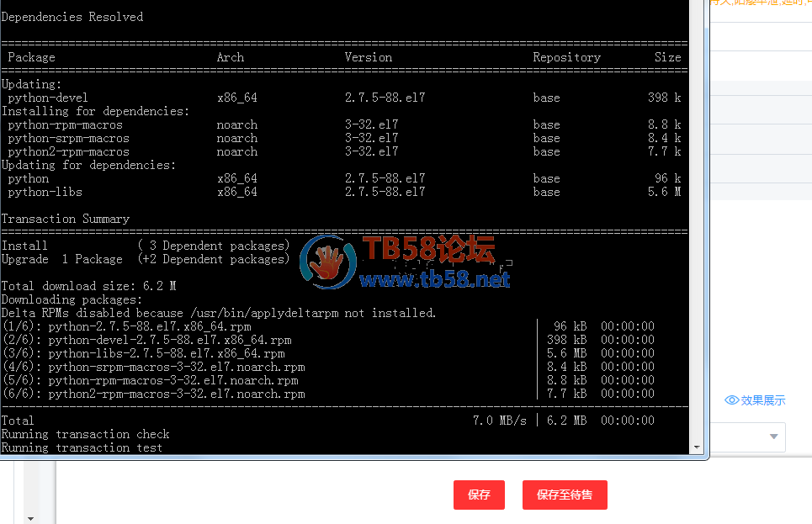Open the 效果展示 link
The width and height of the screenshot is (812, 524).
point(763,400)
